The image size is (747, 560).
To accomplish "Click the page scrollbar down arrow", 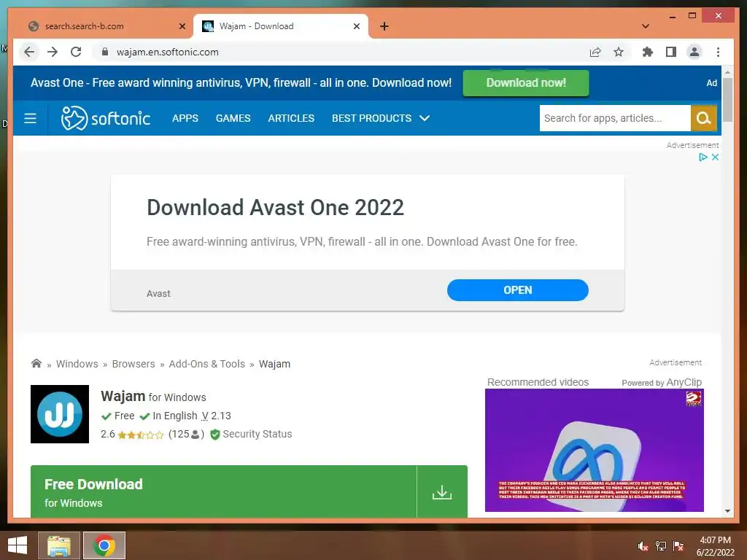I will (727, 511).
